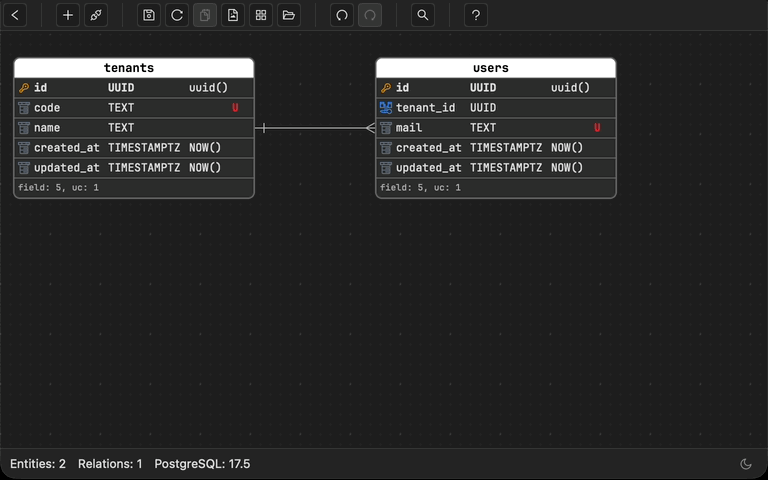768x480 pixels.
Task: Select the relation line between tables
Action: click(315, 128)
